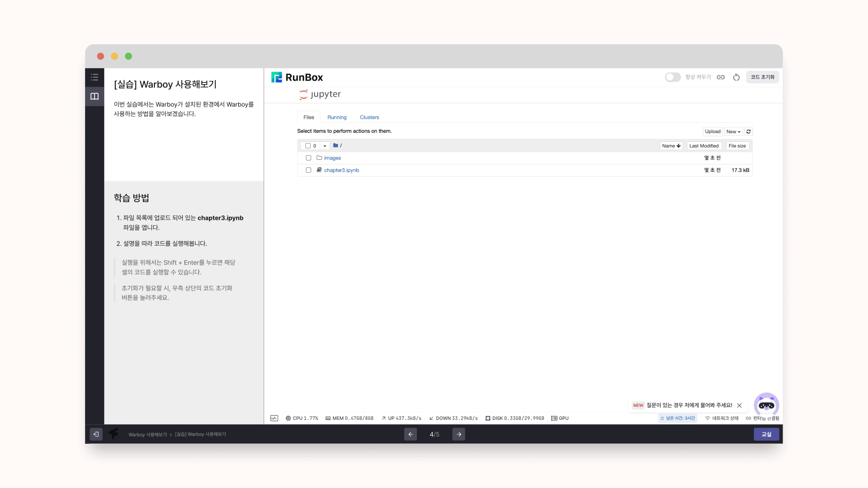Open the New dropdown menu

733,131
